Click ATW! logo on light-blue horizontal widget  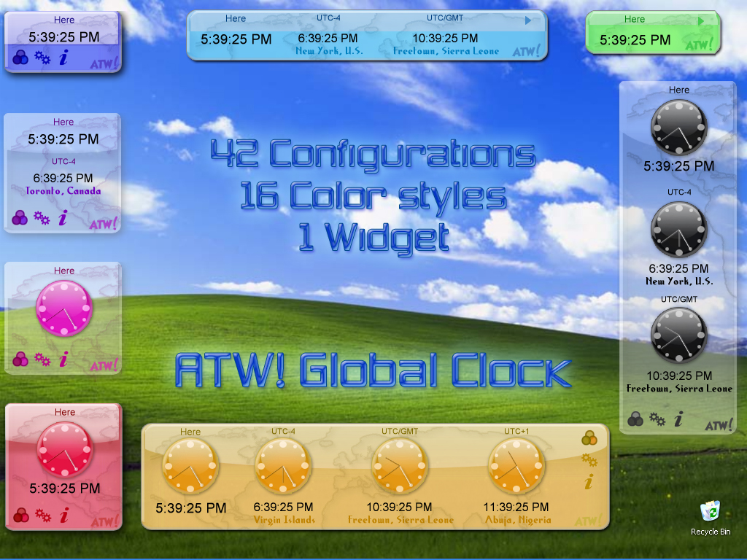coord(526,51)
